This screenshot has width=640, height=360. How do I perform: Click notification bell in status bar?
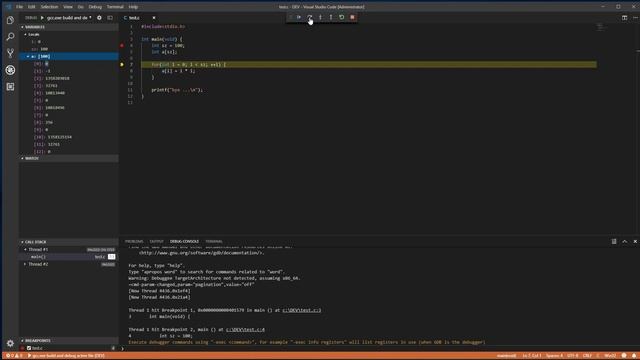click(634, 356)
